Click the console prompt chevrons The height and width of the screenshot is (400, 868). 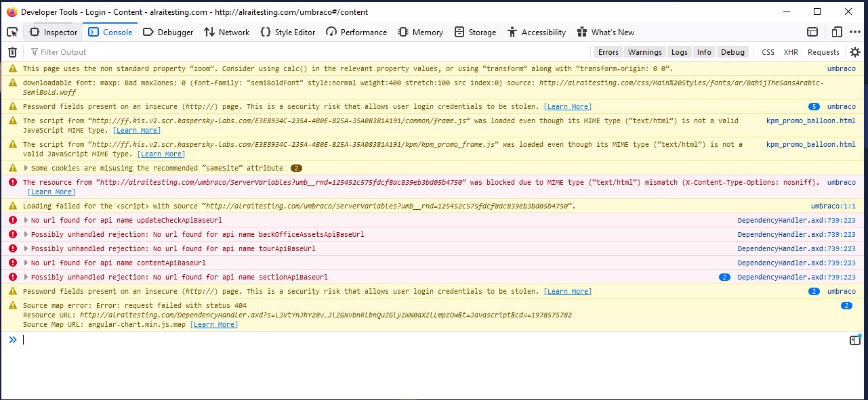coord(12,340)
